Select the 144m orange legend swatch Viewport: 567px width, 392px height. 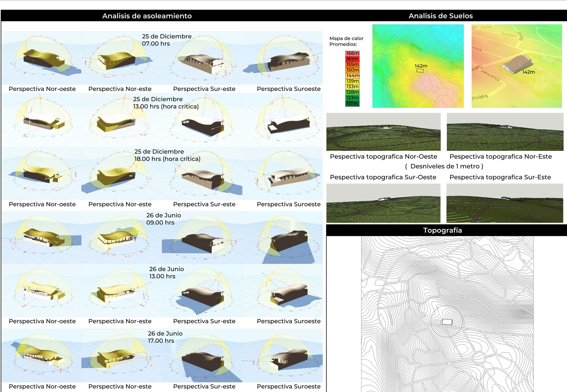(352, 76)
